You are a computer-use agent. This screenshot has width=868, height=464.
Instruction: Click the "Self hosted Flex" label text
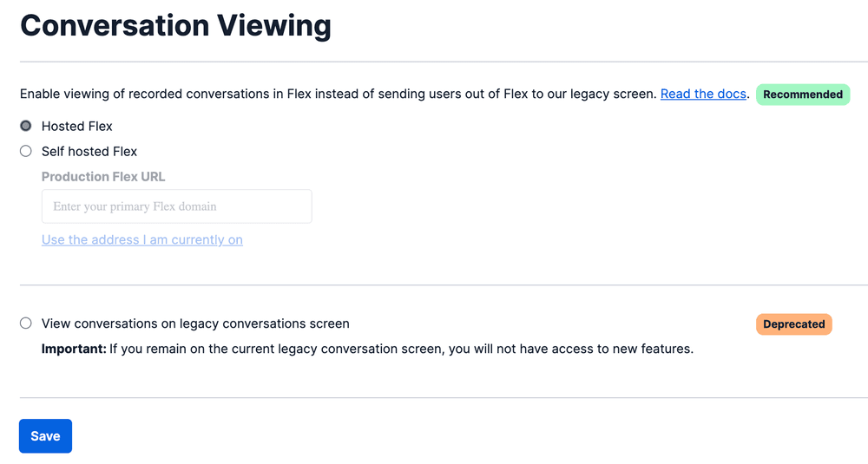(x=89, y=151)
